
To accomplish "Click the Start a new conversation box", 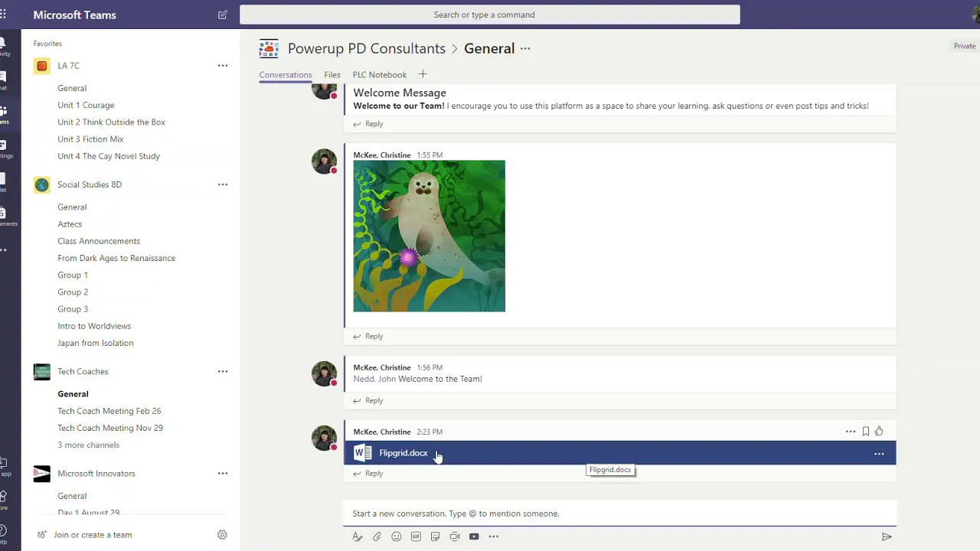I will [x=619, y=514].
